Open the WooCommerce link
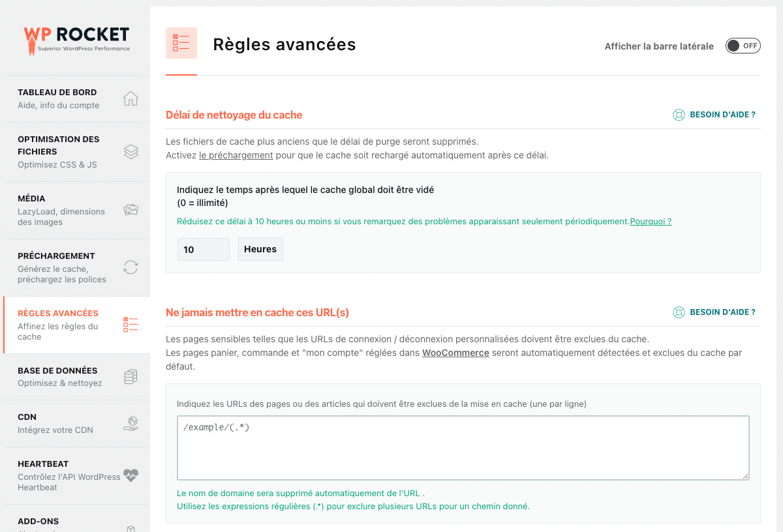Image resolution: width=783 pixels, height=532 pixels. [x=455, y=353]
